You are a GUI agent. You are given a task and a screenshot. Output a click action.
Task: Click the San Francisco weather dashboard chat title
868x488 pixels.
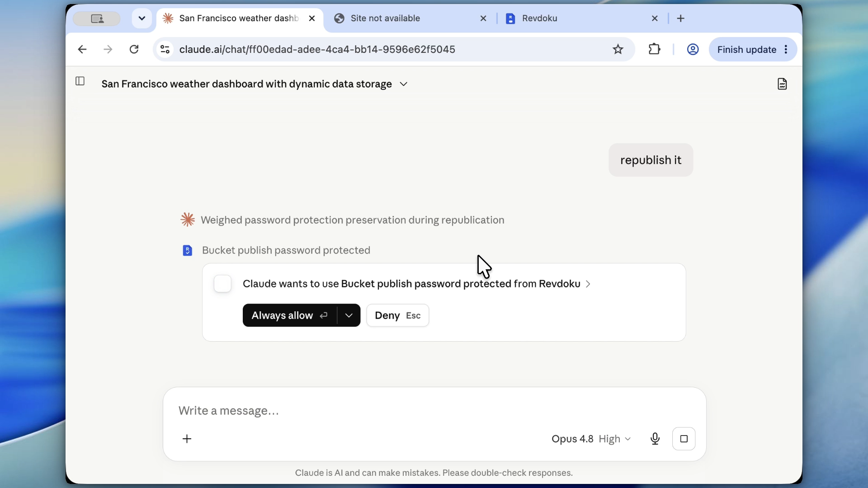tap(246, 84)
